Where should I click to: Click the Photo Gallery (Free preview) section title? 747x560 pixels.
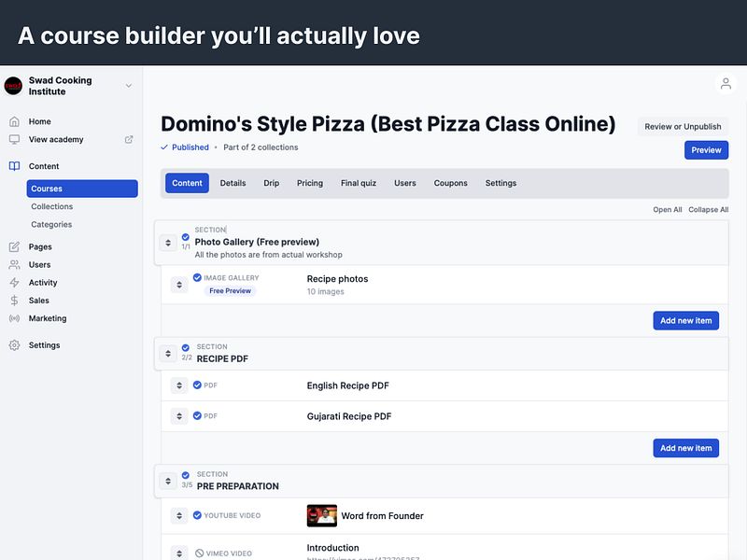257,242
